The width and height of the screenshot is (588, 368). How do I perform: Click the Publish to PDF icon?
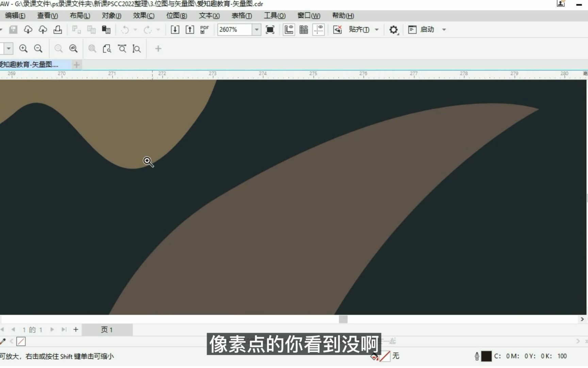click(205, 30)
